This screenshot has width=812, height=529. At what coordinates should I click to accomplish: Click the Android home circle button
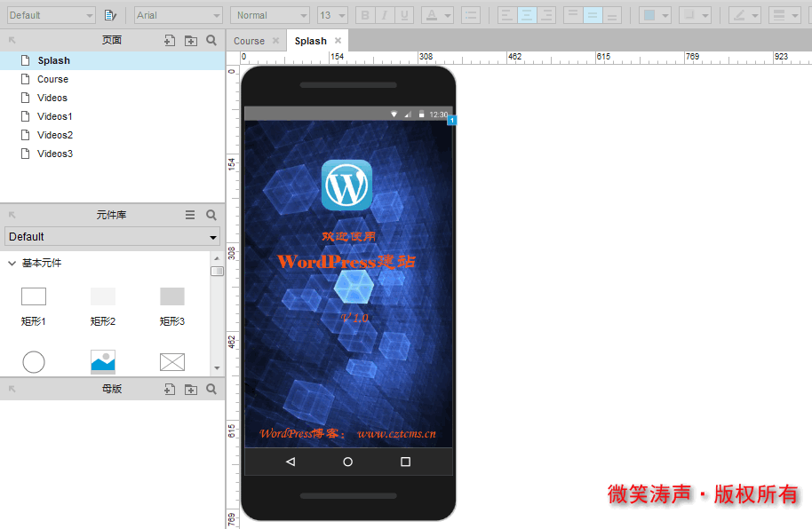(348, 462)
